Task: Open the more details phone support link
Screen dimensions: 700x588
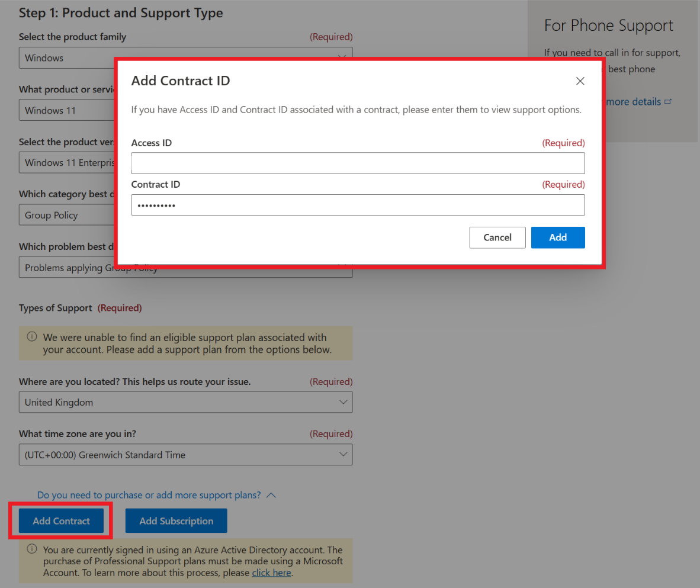Action: (633, 102)
